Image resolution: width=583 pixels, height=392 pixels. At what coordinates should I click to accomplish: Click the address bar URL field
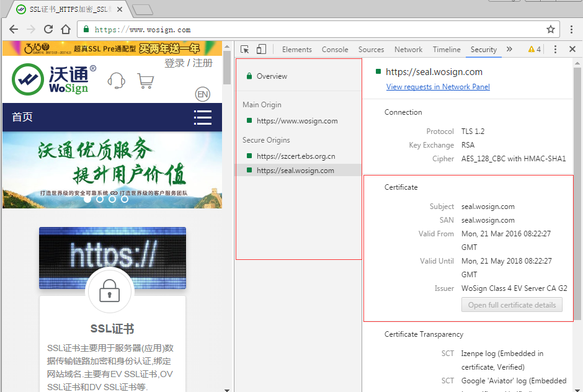click(310, 29)
